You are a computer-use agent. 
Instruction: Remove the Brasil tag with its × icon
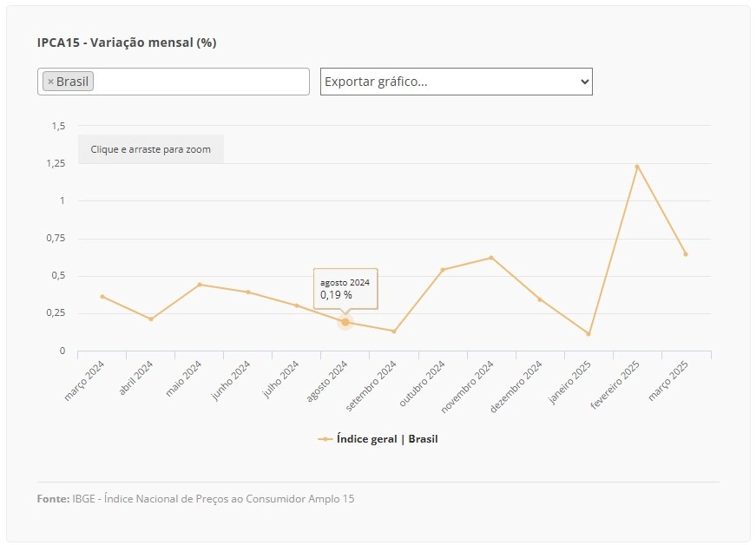pos(50,82)
